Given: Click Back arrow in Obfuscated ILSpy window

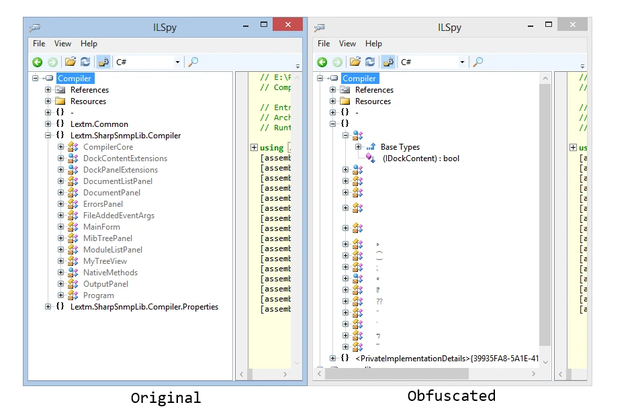Looking at the screenshot, I should coord(322,62).
